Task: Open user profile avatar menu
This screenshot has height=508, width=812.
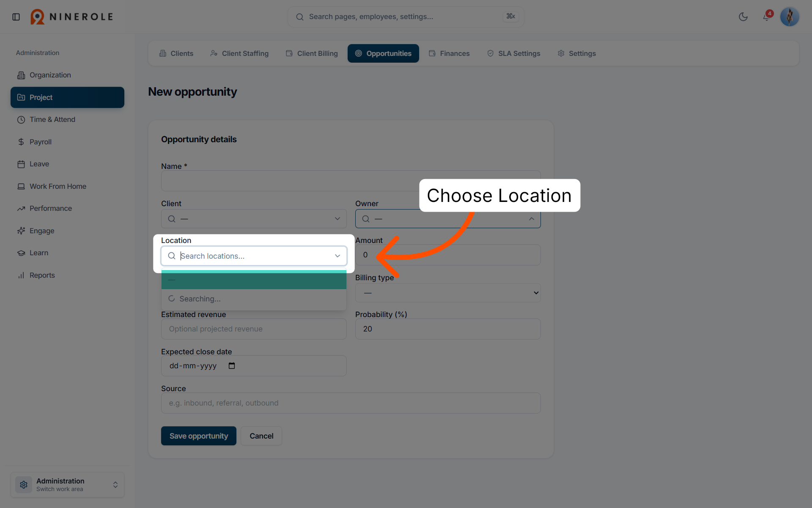Action: (x=790, y=17)
